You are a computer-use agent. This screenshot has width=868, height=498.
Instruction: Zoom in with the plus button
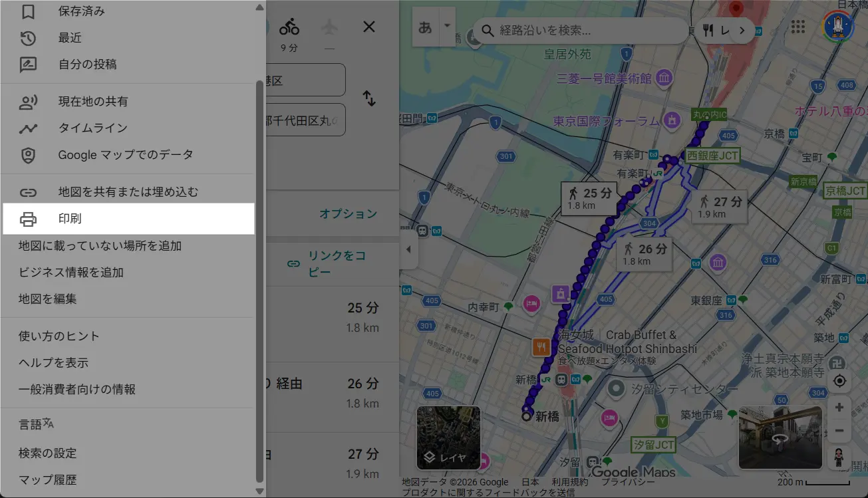[839, 408]
